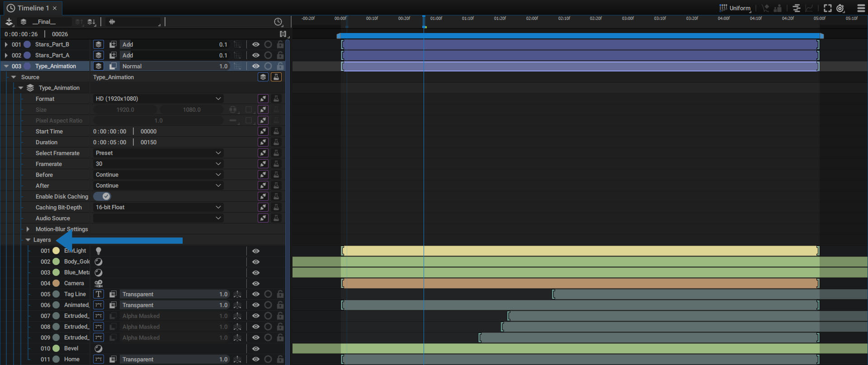Click the filmstrip icon beside the timecode
868x365 pixels.
coord(283,34)
